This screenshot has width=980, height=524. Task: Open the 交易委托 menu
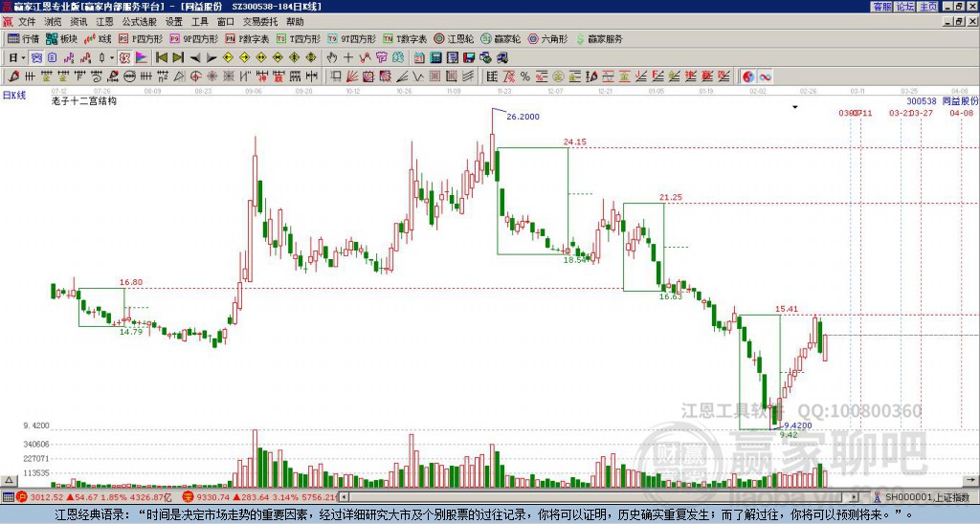(260, 22)
